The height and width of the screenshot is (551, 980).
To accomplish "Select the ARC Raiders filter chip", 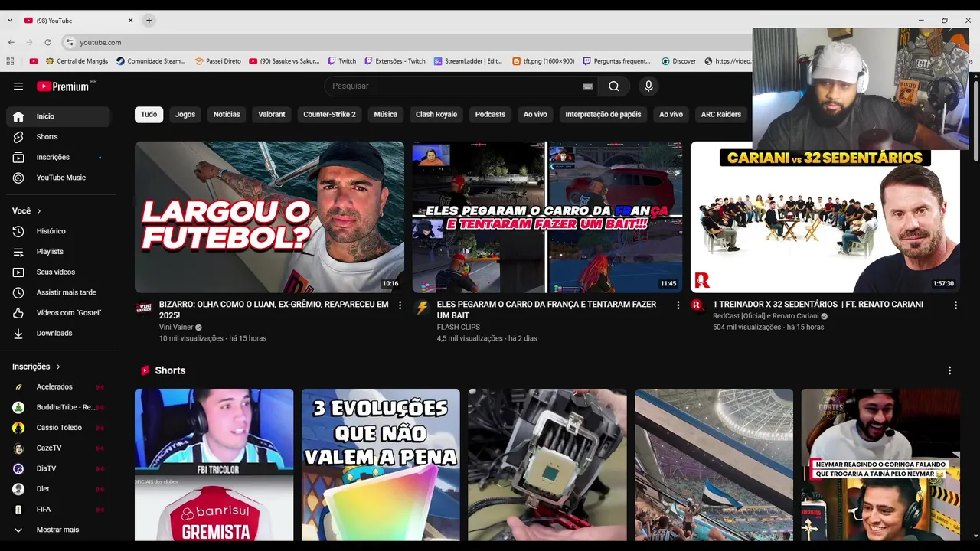I will 721,115.
